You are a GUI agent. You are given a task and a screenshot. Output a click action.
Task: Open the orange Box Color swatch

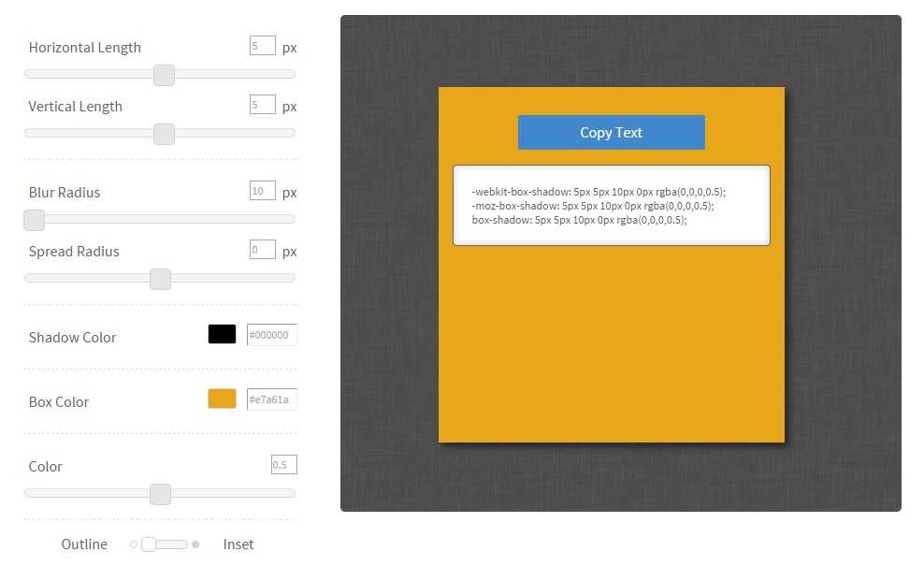pyautogui.click(x=223, y=399)
